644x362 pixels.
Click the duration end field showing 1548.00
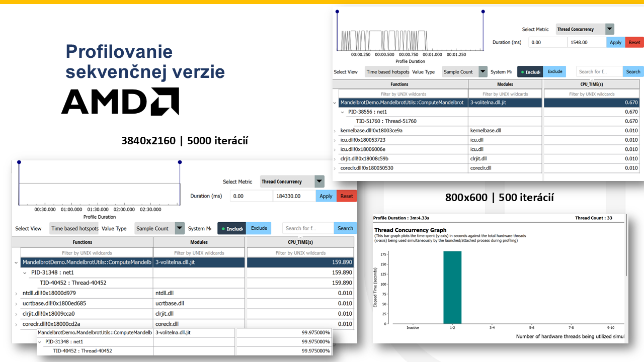pos(587,42)
